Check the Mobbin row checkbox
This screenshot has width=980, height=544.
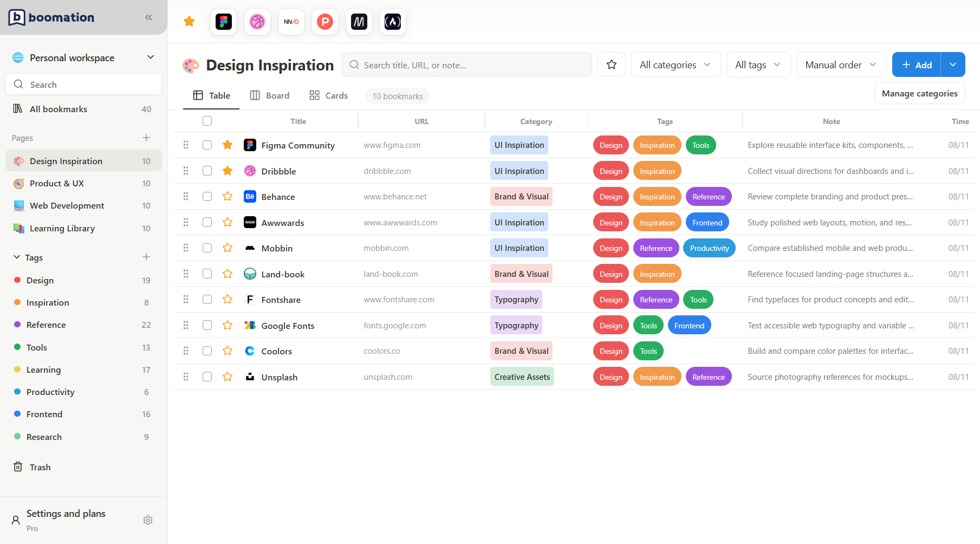coord(207,248)
